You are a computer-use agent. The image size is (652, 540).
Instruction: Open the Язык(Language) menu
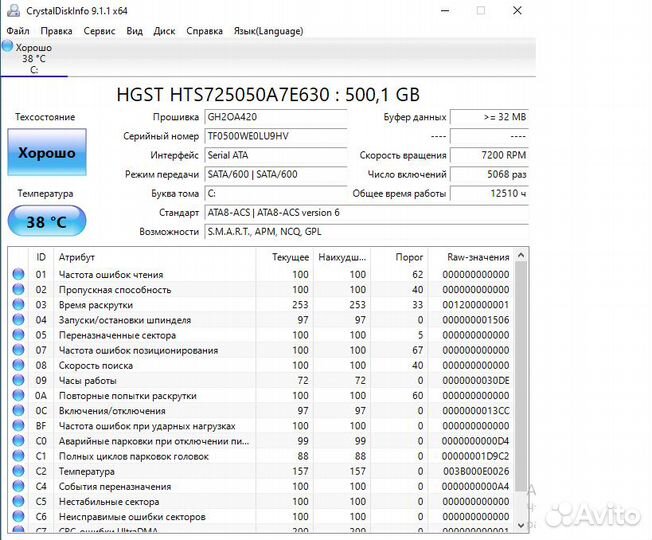pyautogui.click(x=268, y=31)
